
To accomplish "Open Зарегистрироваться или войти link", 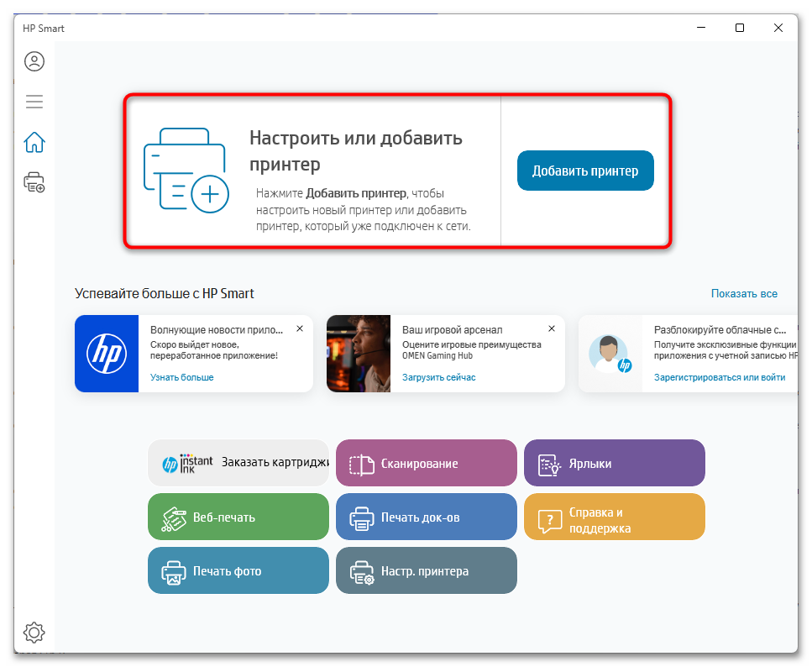I will [720, 377].
